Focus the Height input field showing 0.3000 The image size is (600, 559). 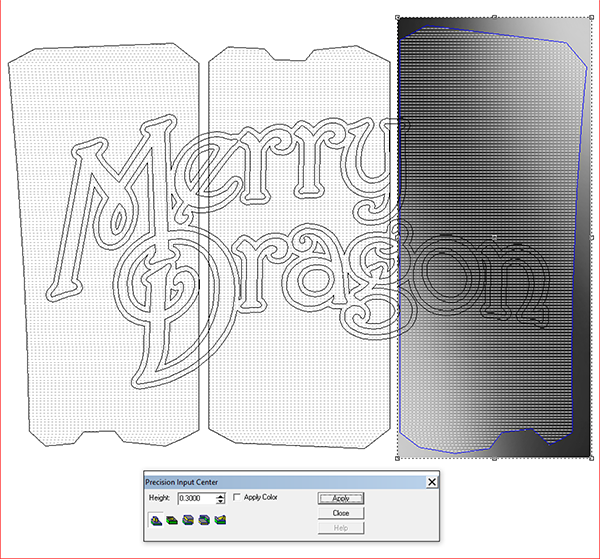pos(197,499)
